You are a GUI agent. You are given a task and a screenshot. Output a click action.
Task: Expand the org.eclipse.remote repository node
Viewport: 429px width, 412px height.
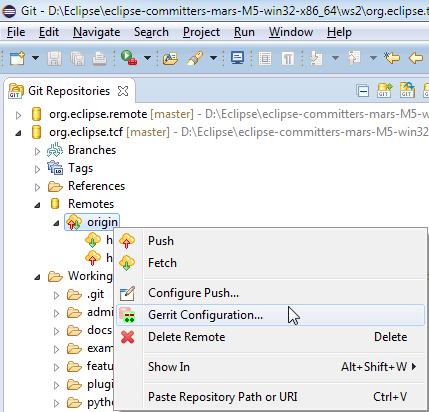(x=18, y=115)
